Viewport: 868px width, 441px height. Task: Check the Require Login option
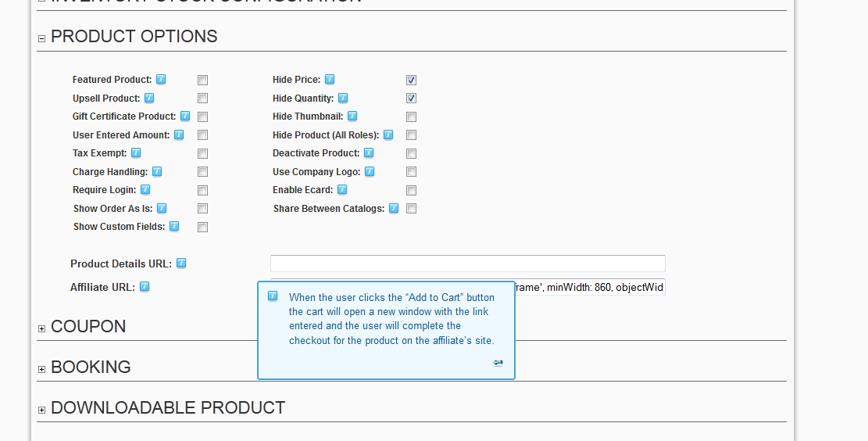[202, 190]
